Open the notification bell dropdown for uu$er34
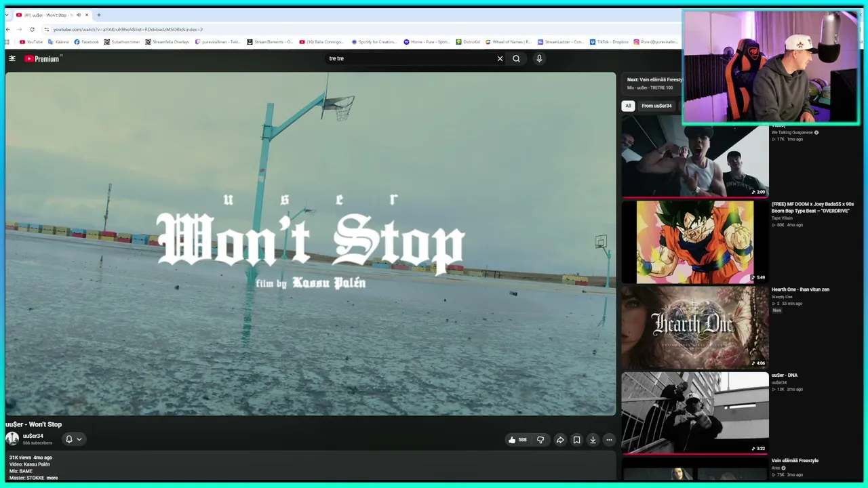 [73, 439]
